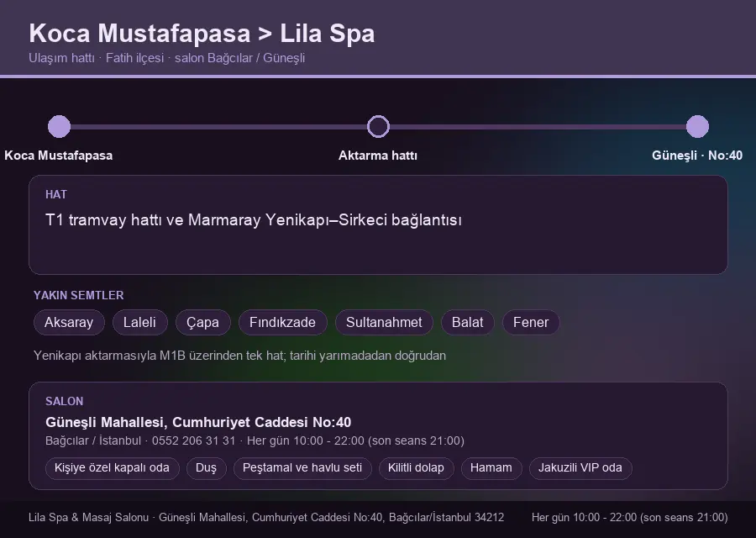
Task: Click the Peştamal ve havlu seti tag
Action: click(302, 468)
